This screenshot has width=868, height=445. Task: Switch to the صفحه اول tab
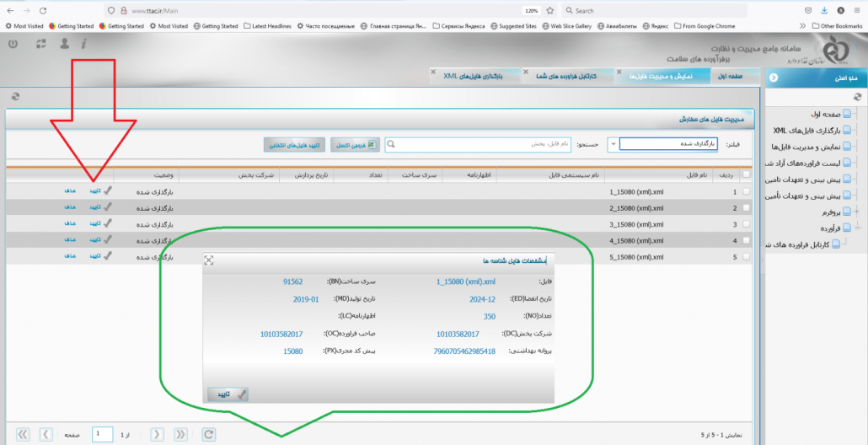735,77
